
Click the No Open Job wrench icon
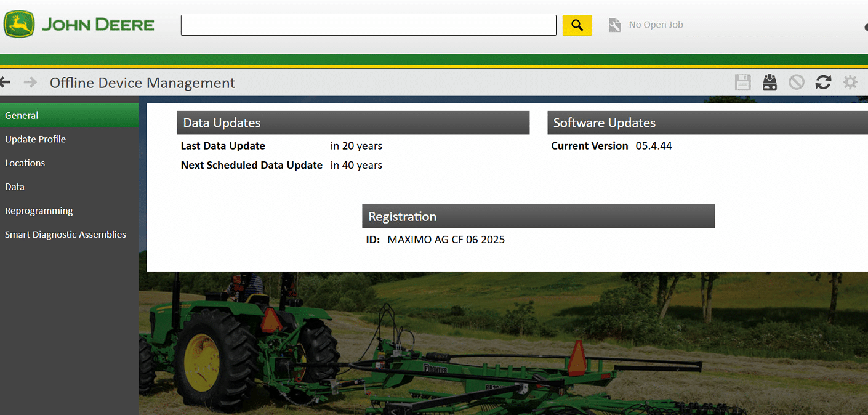tap(614, 25)
